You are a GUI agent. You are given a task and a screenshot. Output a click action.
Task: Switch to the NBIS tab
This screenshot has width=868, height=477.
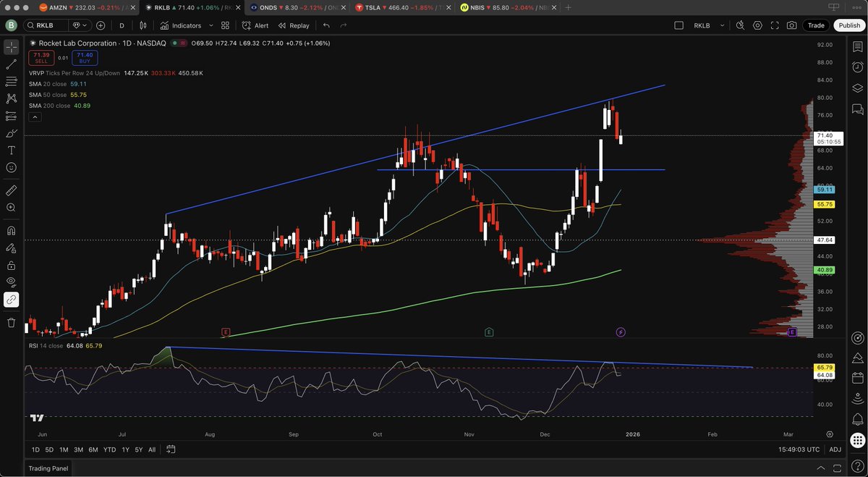(509, 7)
